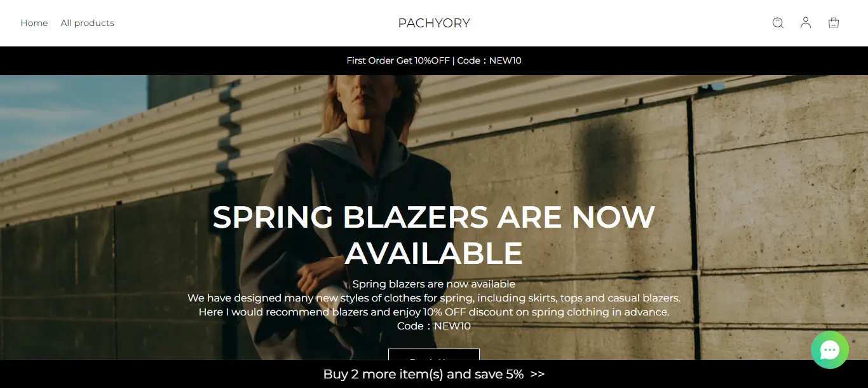Open the green live chat bubble
The image size is (868, 388).
pos(830,350)
